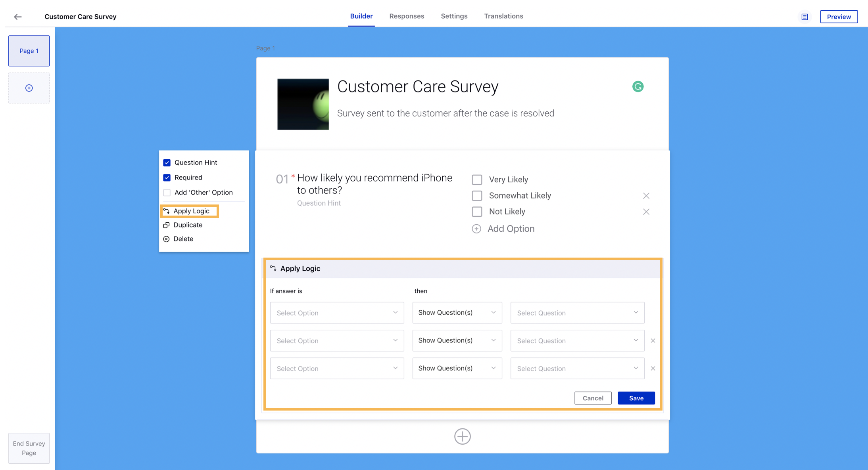The image size is (868, 470).
Task: Expand the third Select Question dropdown
Action: (x=636, y=368)
